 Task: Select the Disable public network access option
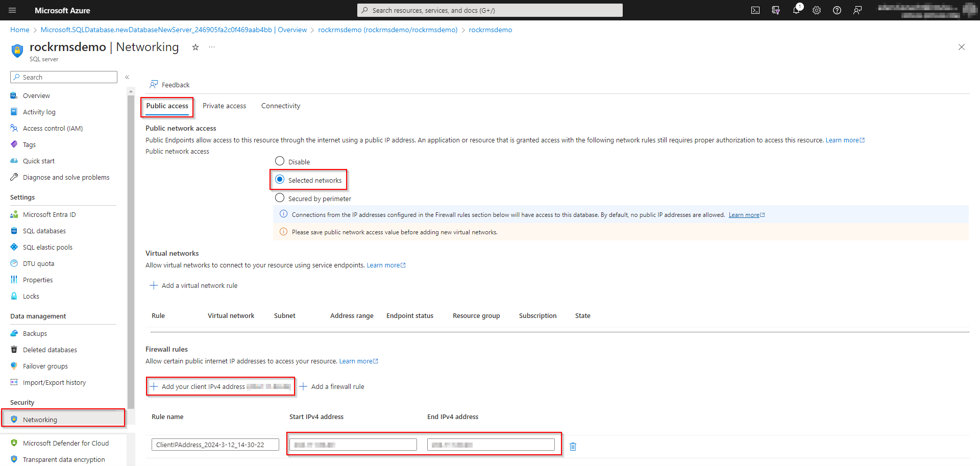(280, 161)
